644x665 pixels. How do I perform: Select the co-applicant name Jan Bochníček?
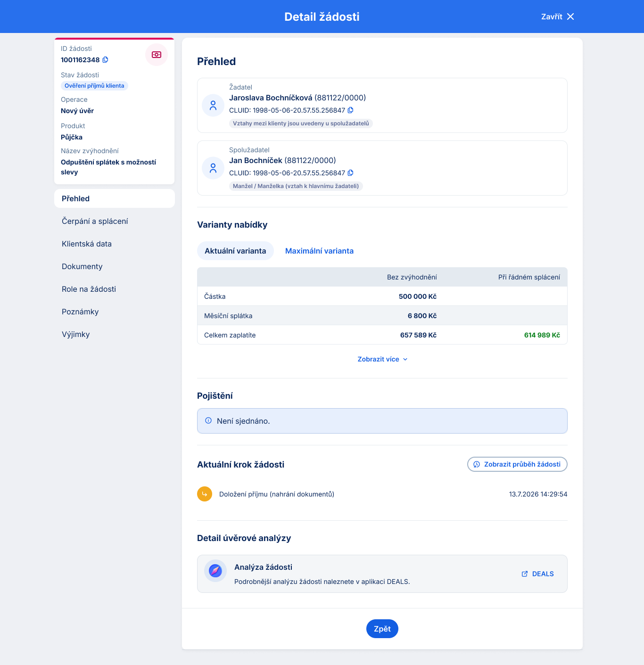(256, 160)
